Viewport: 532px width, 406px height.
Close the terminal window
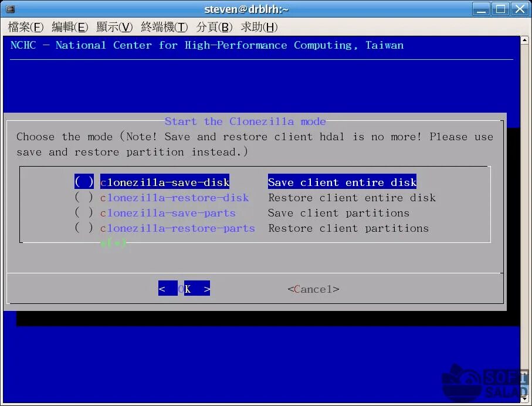coord(520,9)
